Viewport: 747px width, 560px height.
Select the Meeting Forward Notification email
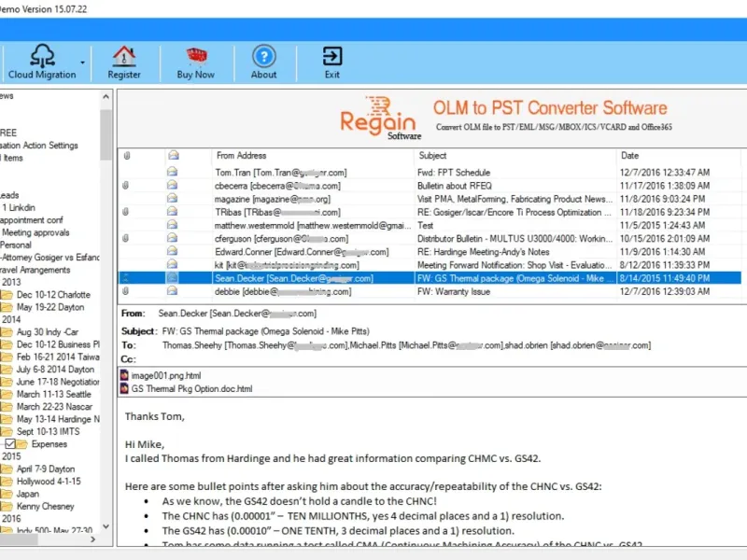point(430,265)
